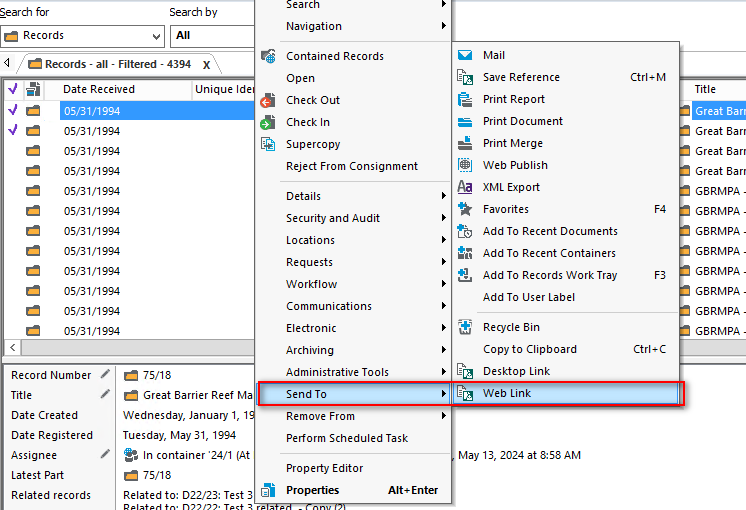Click the Check Out red arrow icon
746x510 pixels.
point(268,100)
